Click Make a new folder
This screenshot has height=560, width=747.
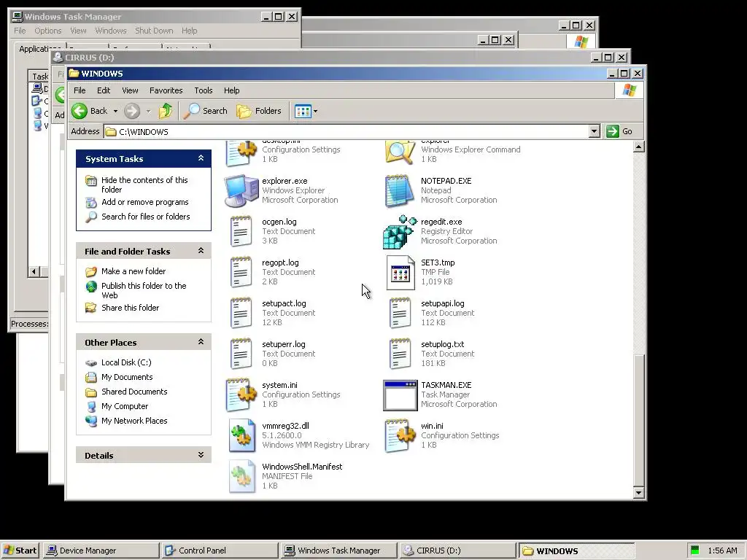125,271
